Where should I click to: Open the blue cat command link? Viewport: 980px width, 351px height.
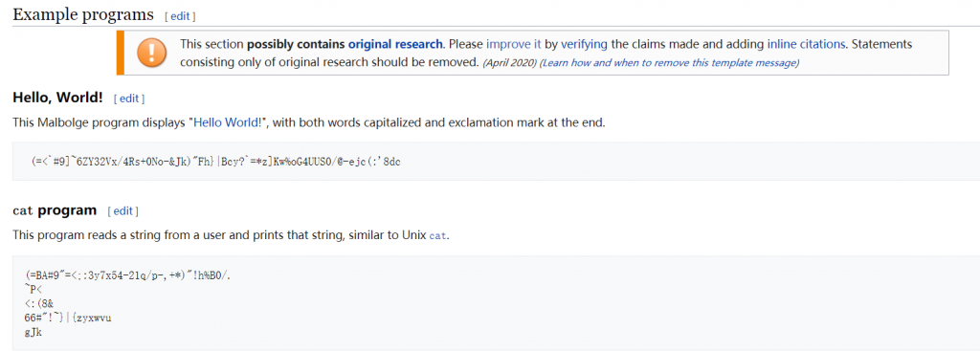[438, 236]
